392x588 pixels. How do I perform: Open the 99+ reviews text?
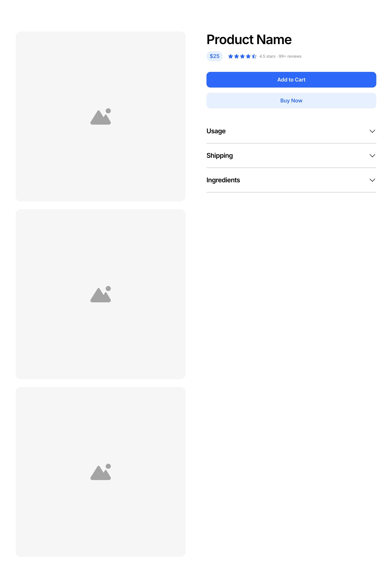click(x=290, y=56)
